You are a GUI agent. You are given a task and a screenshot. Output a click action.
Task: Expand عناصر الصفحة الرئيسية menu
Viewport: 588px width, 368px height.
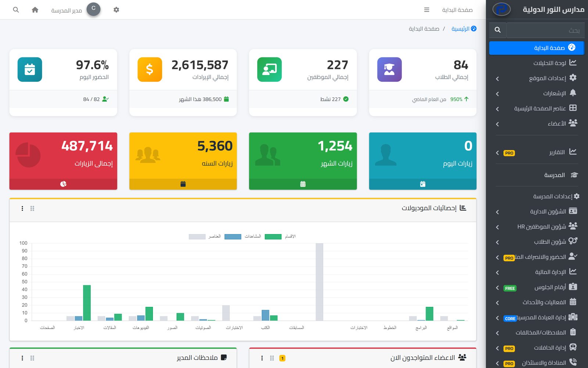pos(537,108)
